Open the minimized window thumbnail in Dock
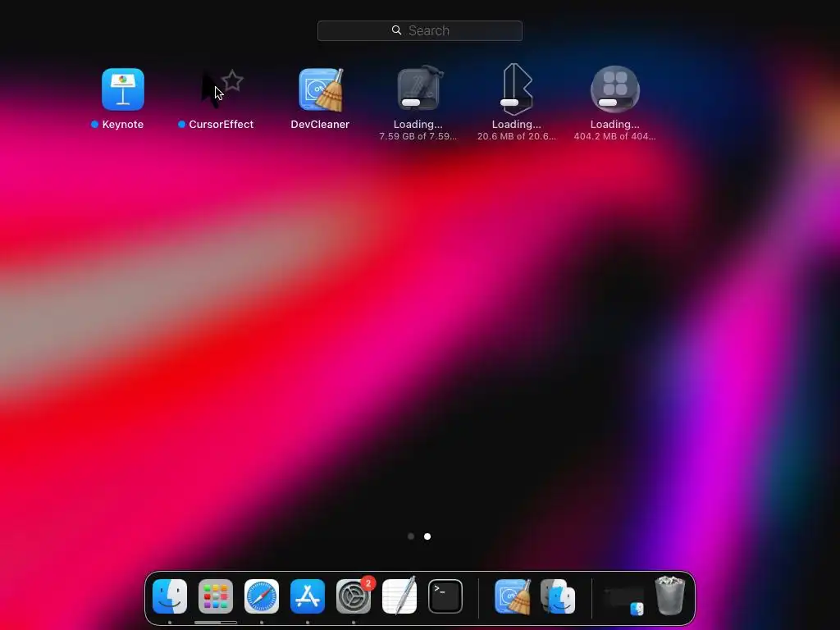This screenshot has width=840, height=630. 624,600
